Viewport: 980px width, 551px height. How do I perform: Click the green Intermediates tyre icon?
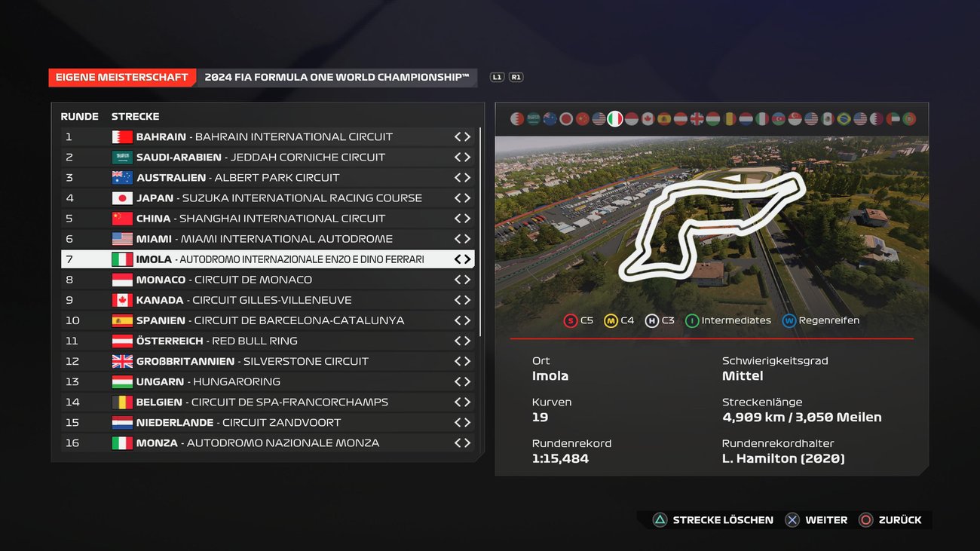(x=691, y=320)
